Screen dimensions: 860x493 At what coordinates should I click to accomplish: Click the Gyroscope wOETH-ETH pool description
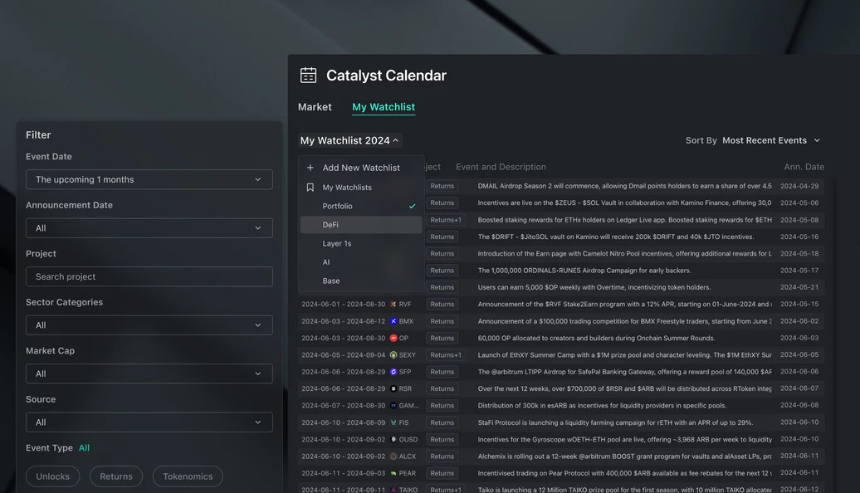tap(624, 440)
